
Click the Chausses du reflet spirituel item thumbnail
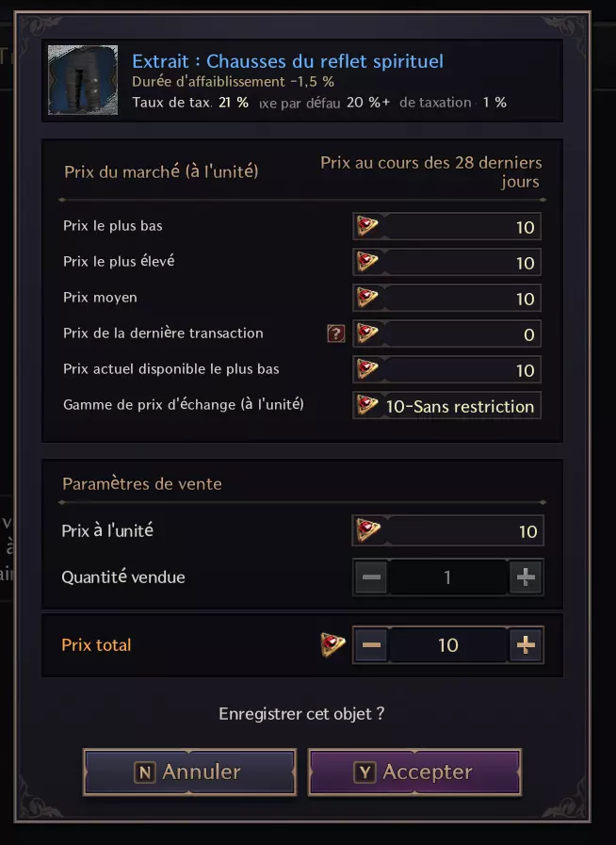click(83, 79)
